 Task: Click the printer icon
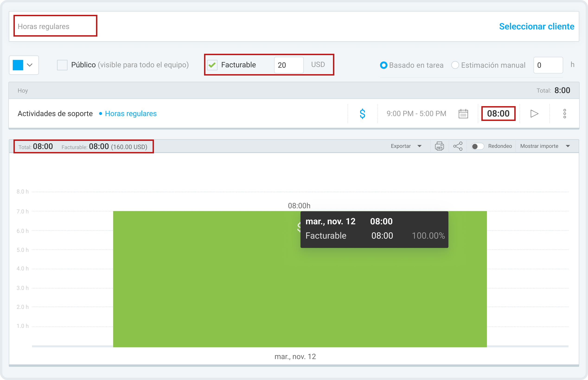(439, 146)
